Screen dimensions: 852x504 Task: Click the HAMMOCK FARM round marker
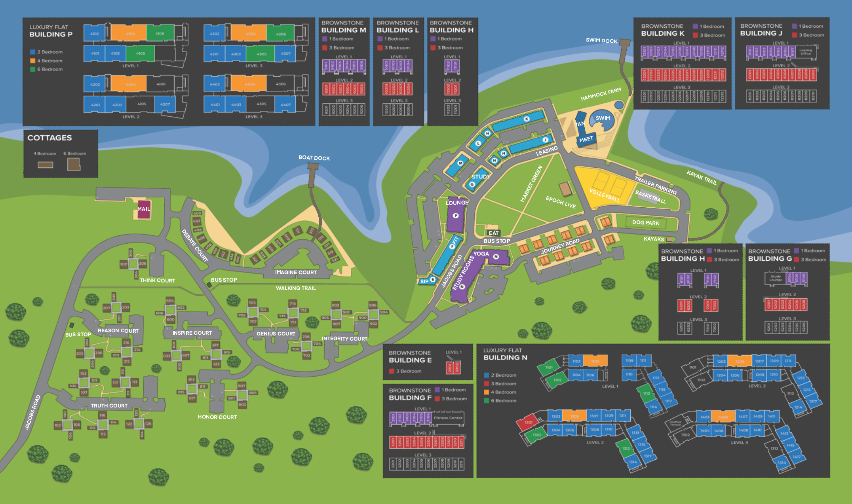point(619,105)
